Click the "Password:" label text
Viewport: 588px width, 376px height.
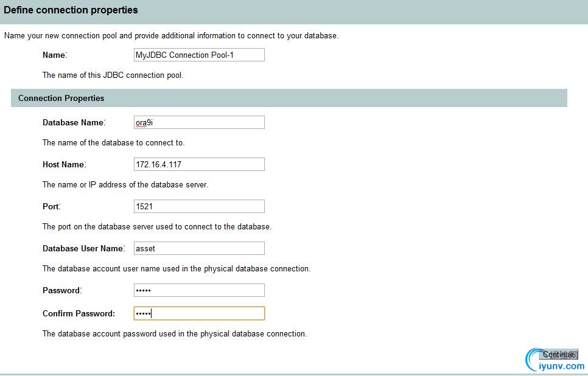click(61, 290)
